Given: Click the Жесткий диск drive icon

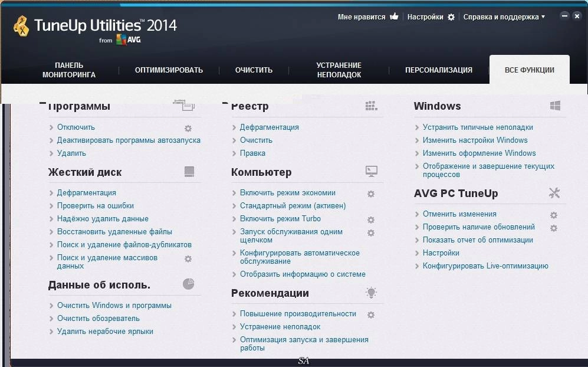Looking at the screenshot, I should click(189, 172).
